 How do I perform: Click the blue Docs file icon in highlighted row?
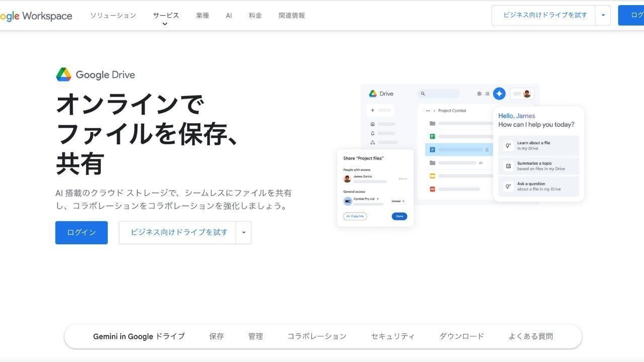tap(432, 149)
